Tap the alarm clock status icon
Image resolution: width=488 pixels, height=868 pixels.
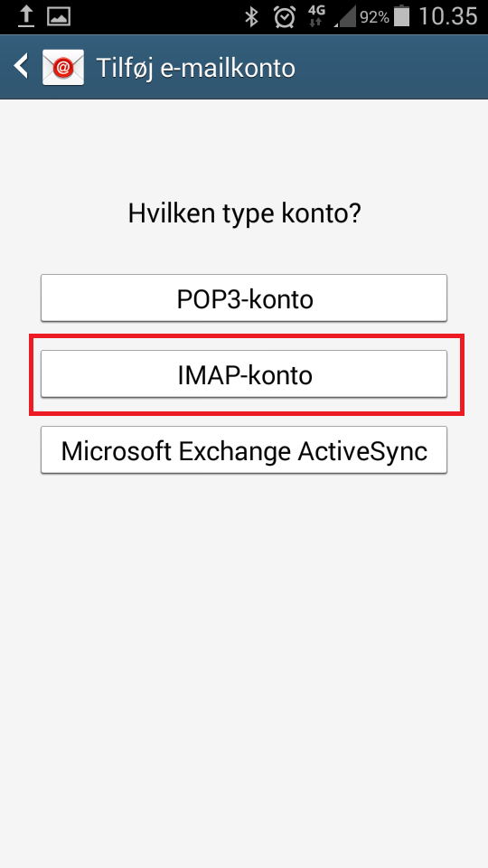coord(285,17)
